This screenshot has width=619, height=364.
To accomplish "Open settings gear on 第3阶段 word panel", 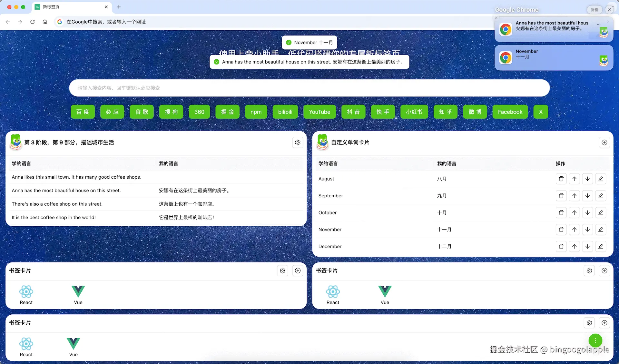I will pos(298,142).
